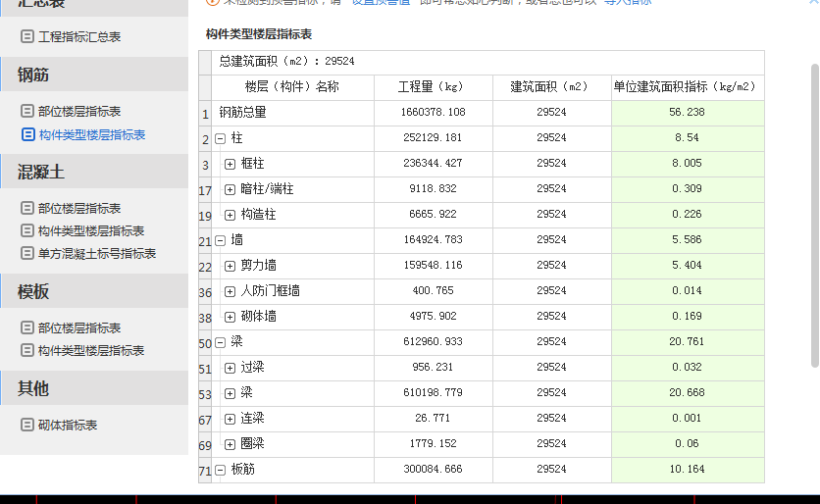Collapse the 柱 row
The height and width of the screenshot is (504, 820).
[x=220, y=138]
